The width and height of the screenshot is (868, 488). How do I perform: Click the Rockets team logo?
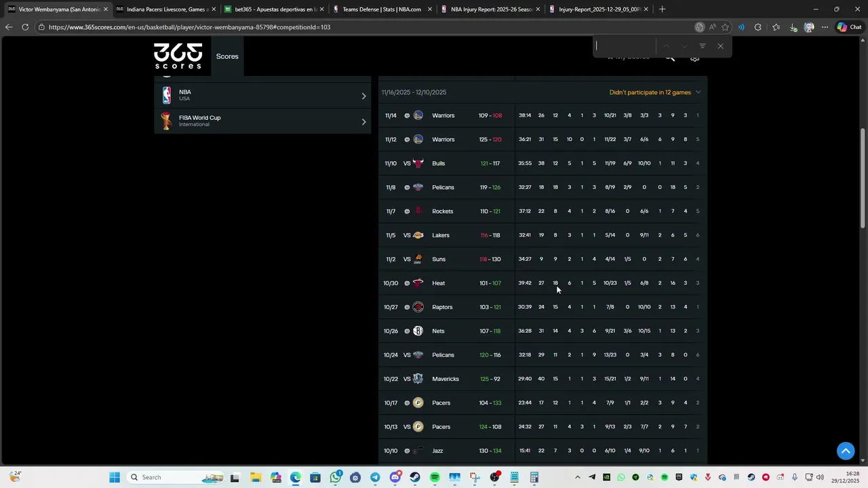(418, 211)
